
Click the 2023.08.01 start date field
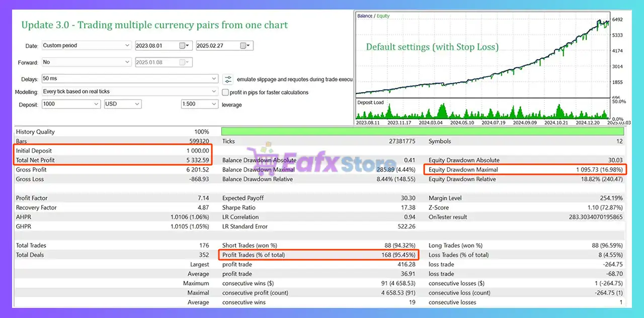pyautogui.click(x=156, y=46)
